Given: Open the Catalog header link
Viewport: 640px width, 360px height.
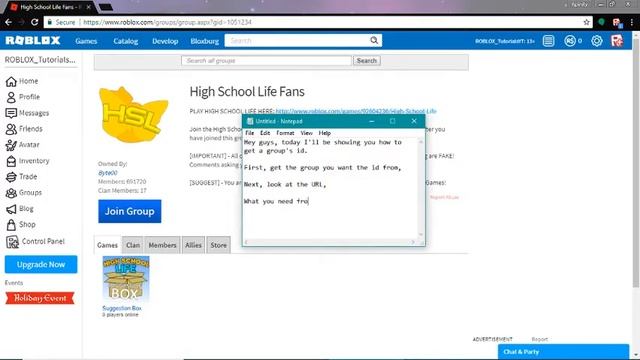Looking at the screenshot, I should click(x=126, y=41).
